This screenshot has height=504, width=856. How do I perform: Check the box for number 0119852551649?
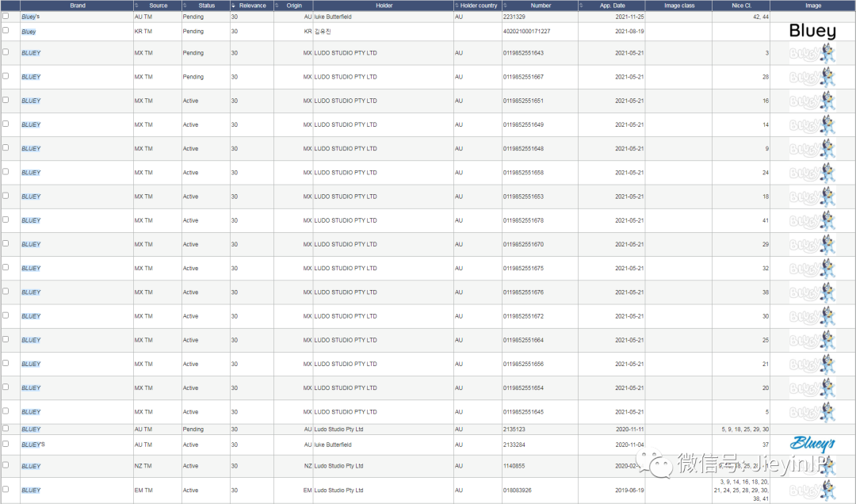[x=6, y=124]
